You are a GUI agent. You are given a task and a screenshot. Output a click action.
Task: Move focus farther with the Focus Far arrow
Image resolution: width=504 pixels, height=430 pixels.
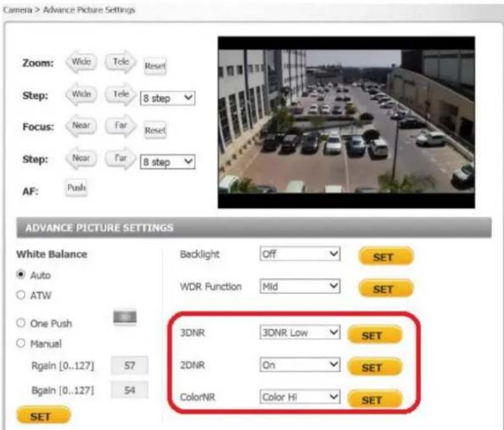click(120, 125)
